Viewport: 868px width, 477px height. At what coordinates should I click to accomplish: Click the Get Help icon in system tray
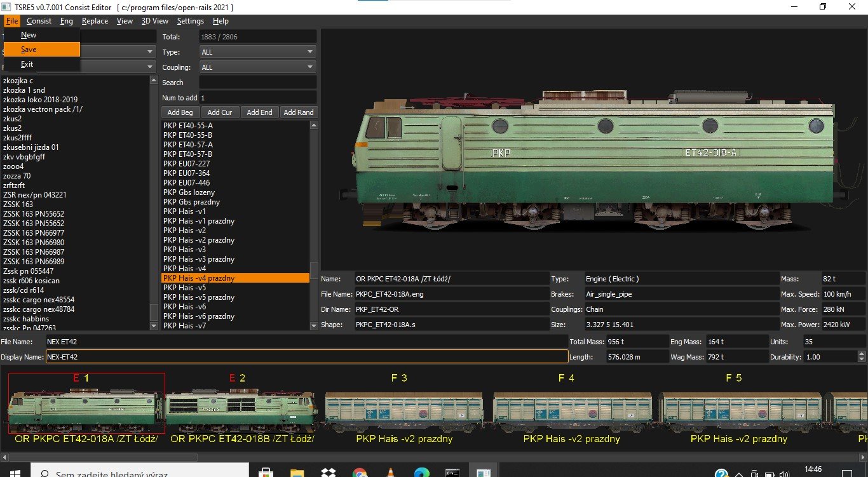click(721, 474)
